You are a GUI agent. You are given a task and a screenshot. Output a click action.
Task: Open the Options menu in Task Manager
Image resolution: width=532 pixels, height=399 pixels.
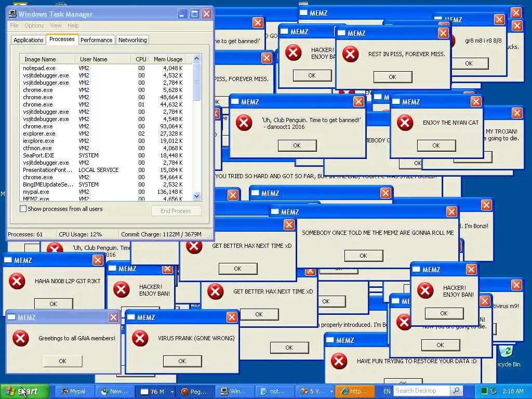[x=34, y=25]
